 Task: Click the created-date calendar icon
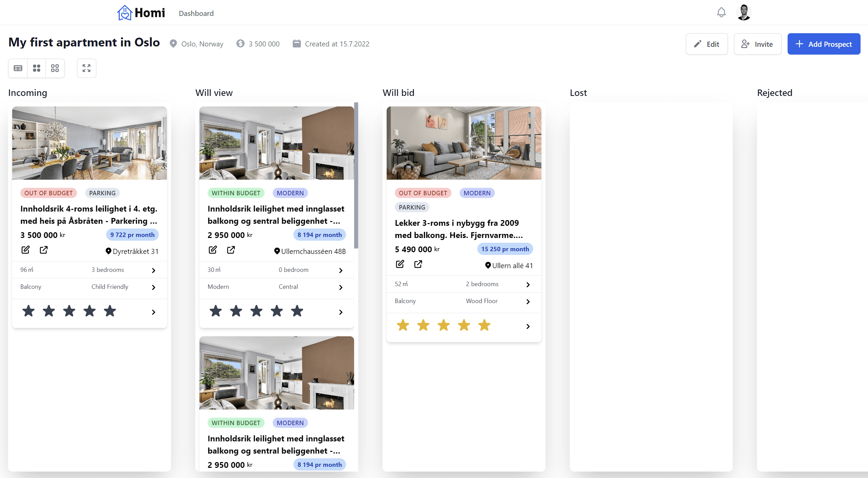tap(297, 44)
